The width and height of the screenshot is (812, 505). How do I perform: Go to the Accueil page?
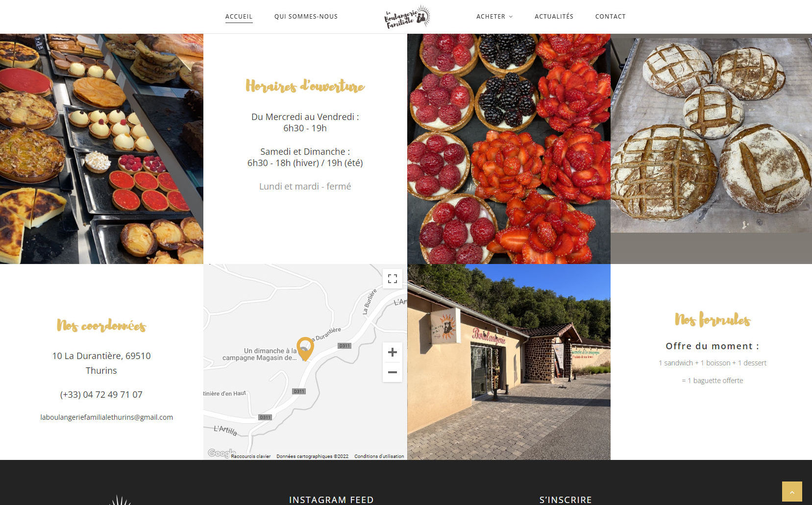coord(239,17)
